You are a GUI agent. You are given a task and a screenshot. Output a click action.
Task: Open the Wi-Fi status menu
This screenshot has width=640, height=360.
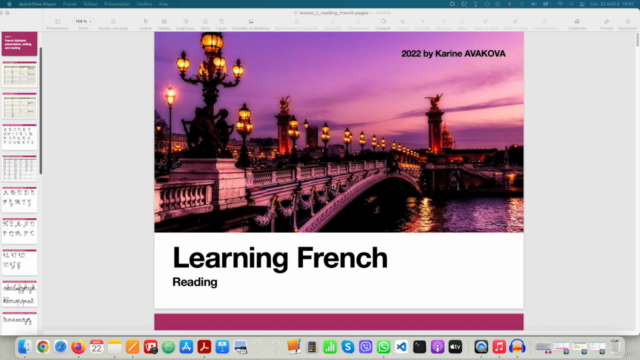tap(560, 4)
